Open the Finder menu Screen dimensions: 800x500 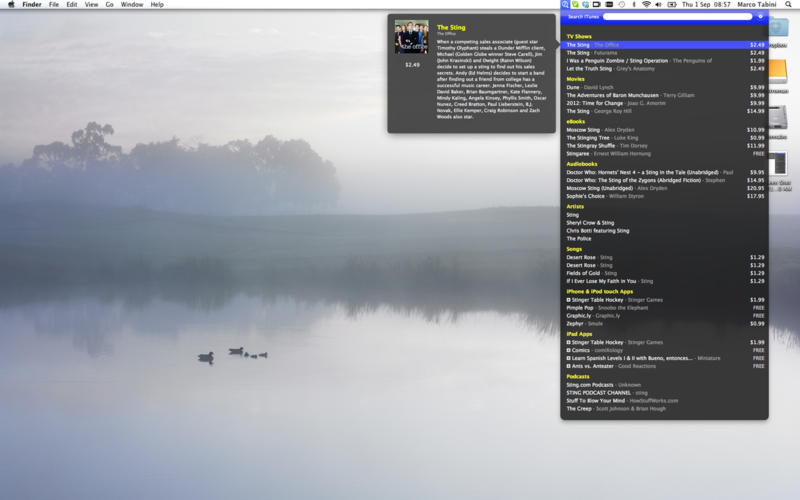coord(31,5)
